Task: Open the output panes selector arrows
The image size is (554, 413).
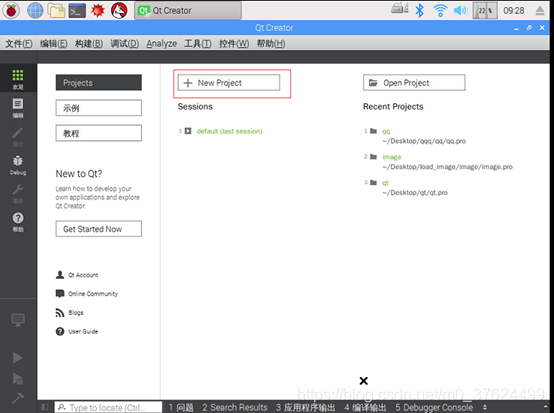Action: pyautogui.click(x=485, y=407)
